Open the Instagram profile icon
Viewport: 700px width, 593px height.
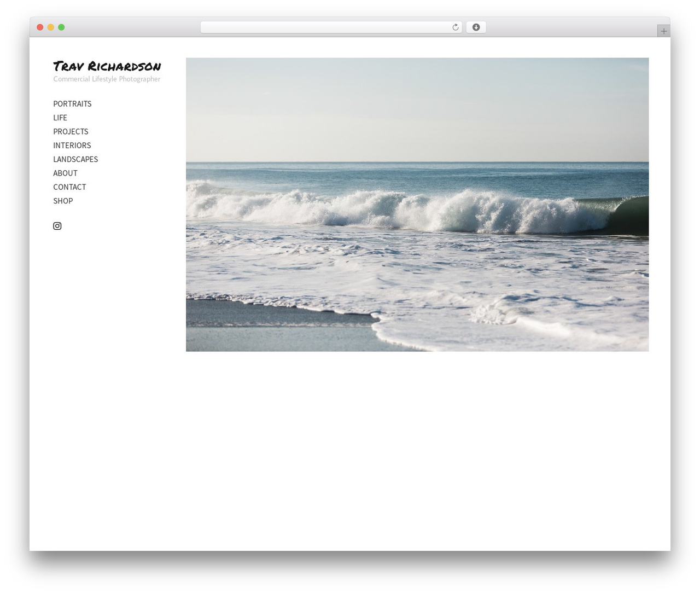[57, 226]
